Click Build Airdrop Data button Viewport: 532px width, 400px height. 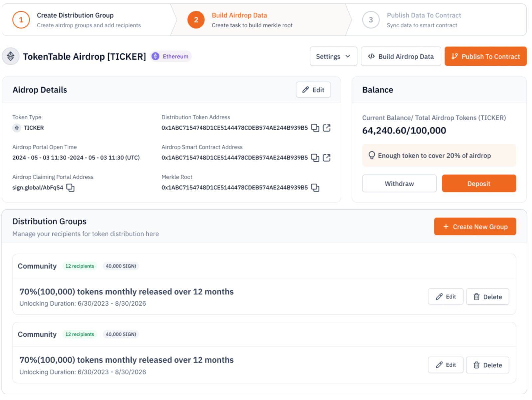pos(401,56)
